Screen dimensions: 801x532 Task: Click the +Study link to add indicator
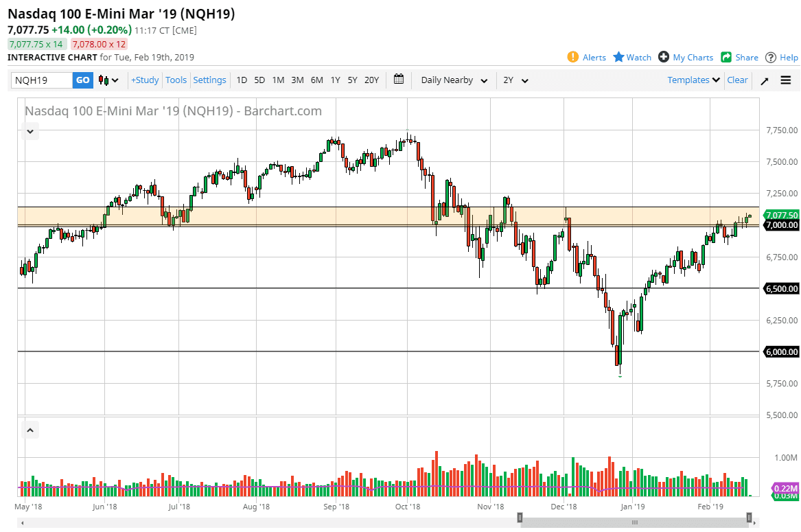tap(145, 80)
